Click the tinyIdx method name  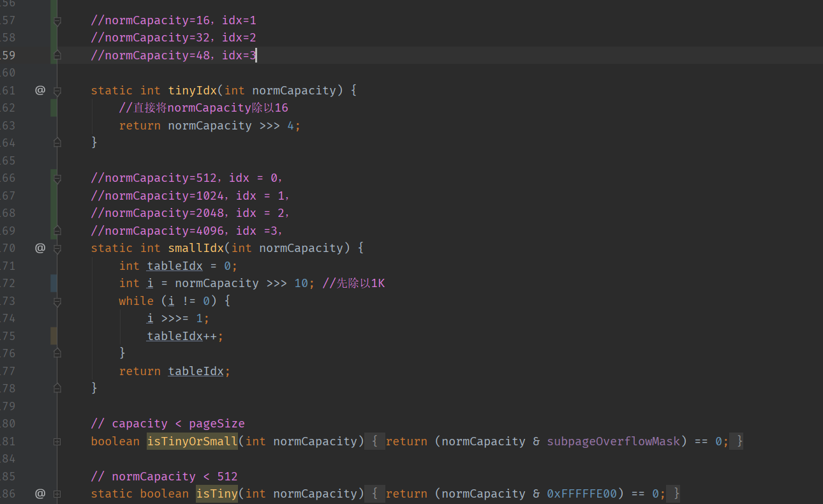(x=193, y=90)
